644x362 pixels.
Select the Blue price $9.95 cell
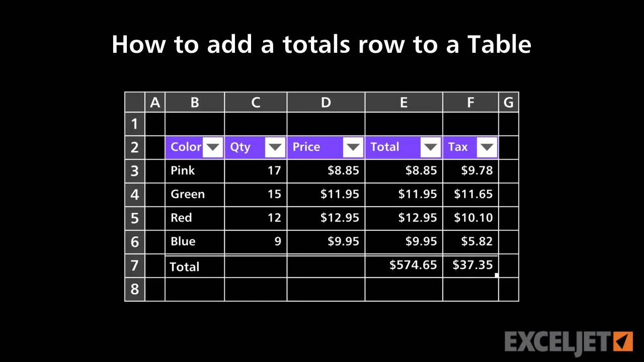tap(326, 242)
